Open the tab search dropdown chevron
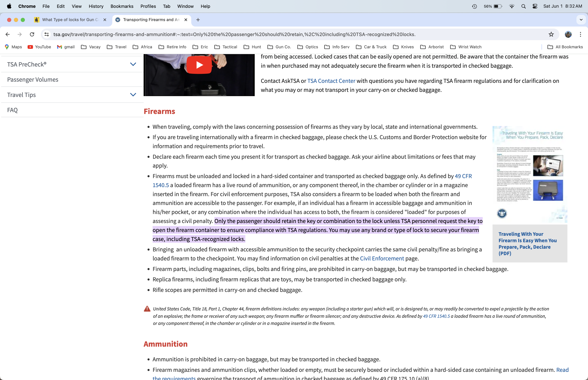The height and width of the screenshot is (380, 588). pos(581,20)
